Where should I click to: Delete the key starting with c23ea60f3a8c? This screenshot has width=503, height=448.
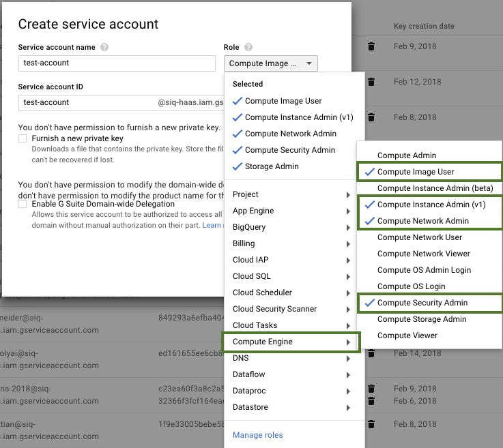pos(371,389)
